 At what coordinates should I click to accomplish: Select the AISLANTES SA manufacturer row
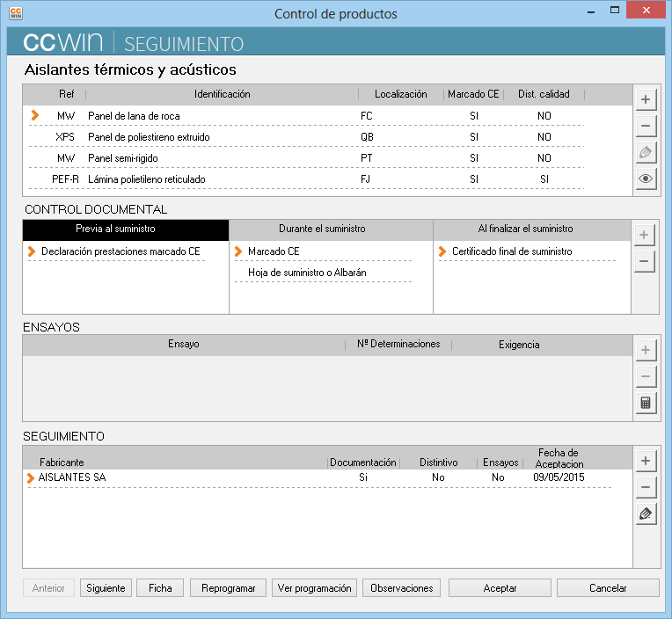pos(73,477)
